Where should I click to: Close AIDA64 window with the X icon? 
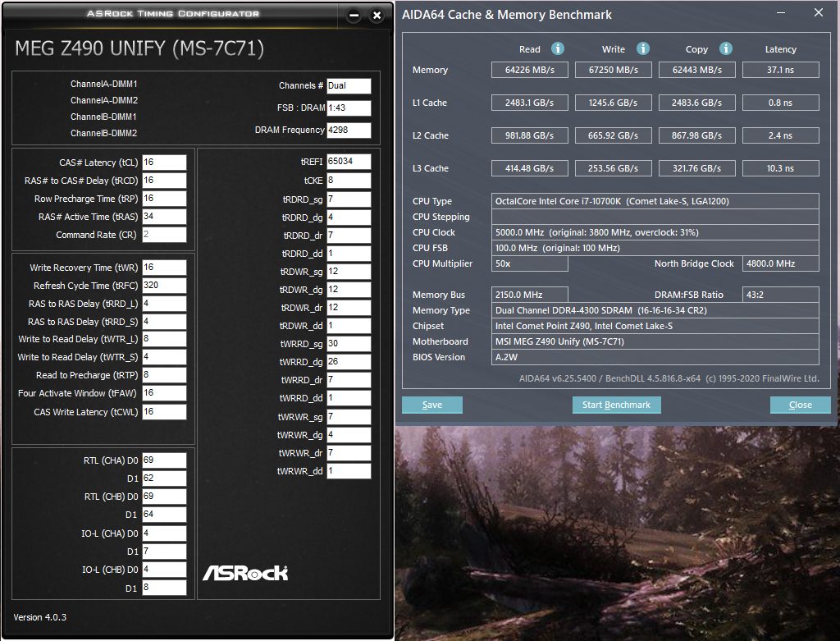click(x=818, y=12)
